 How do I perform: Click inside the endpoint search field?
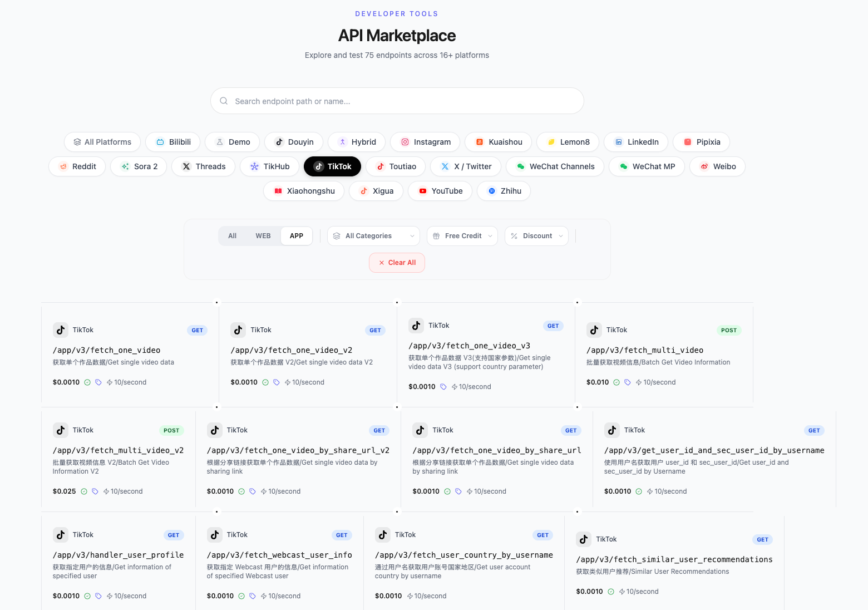[x=397, y=101]
